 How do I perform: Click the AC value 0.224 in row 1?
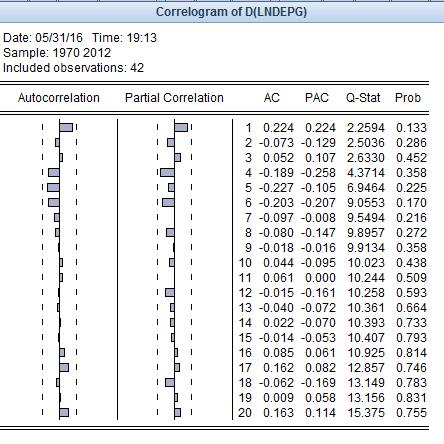point(278,128)
